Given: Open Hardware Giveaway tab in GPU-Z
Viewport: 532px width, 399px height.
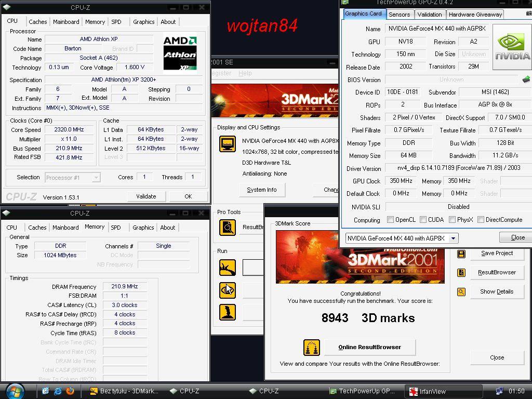Looking at the screenshot, I should click(x=475, y=15).
